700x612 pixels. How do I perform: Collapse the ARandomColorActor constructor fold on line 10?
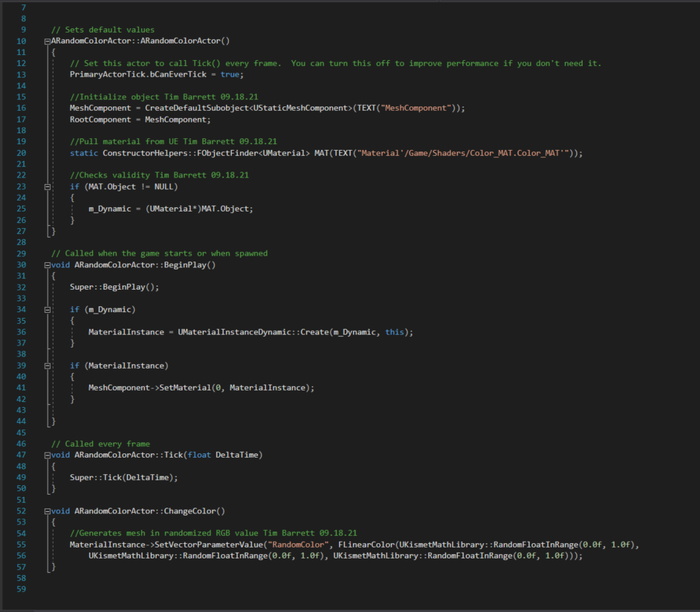point(47,41)
